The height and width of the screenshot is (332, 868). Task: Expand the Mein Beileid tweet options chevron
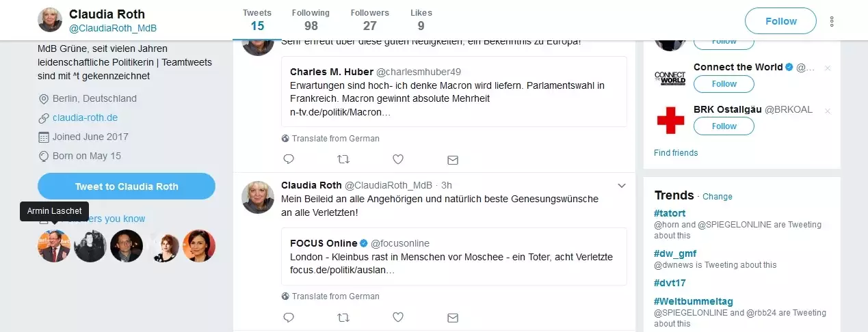tap(622, 185)
